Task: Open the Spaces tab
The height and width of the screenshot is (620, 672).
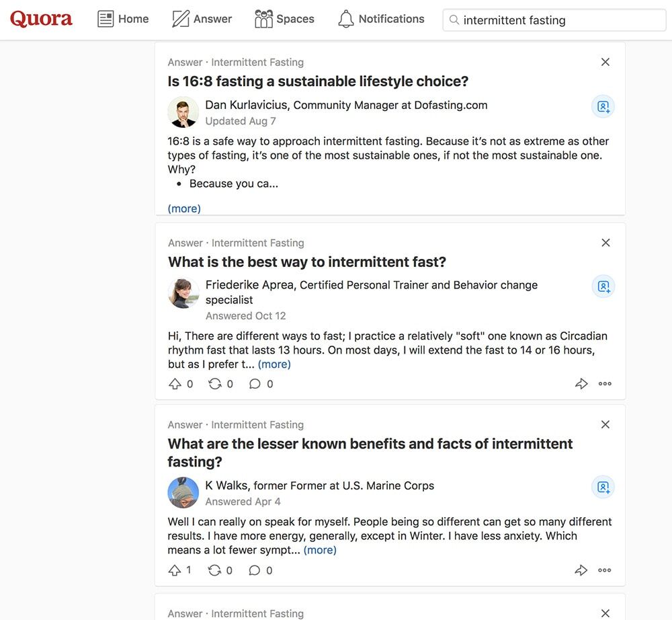Action: [284, 19]
